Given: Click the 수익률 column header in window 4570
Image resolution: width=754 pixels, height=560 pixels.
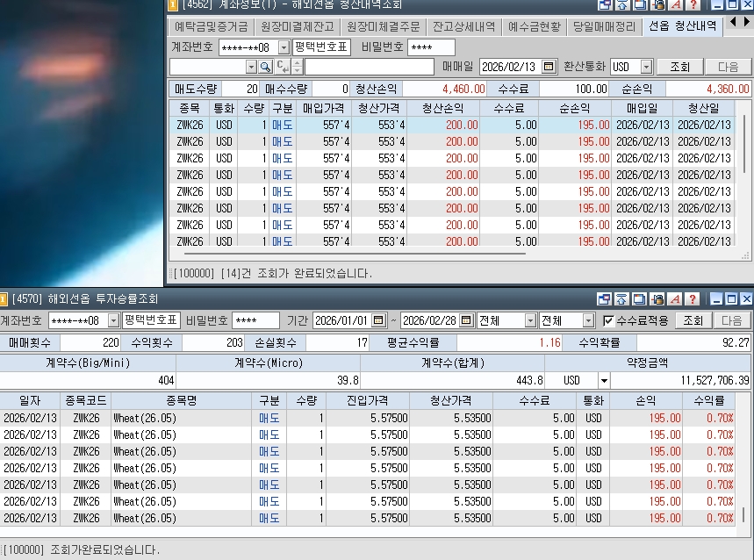Looking at the screenshot, I should pos(709,400).
